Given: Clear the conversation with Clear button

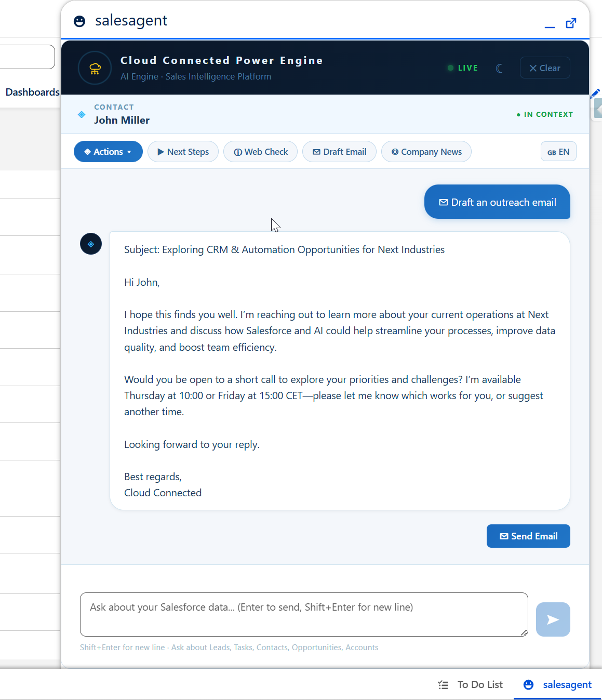Looking at the screenshot, I should tap(545, 68).
